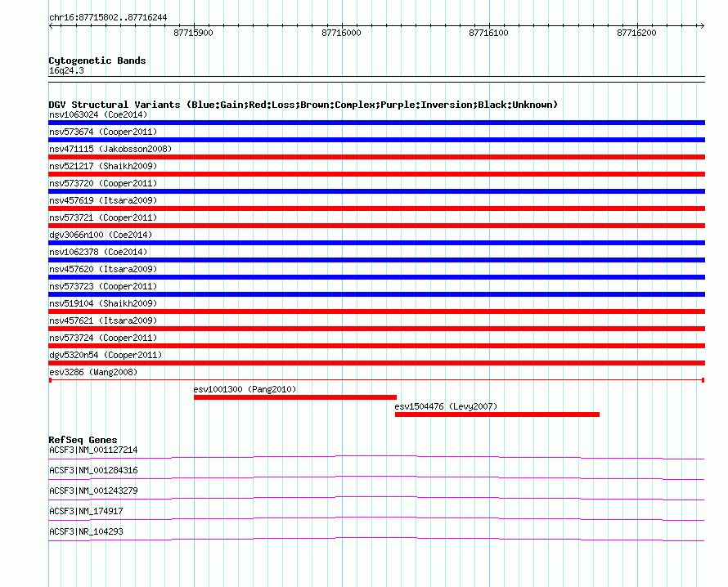Click the chr16:87715802..87716244 region label
The width and height of the screenshot is (728, 587).
[x=108, y=18]
